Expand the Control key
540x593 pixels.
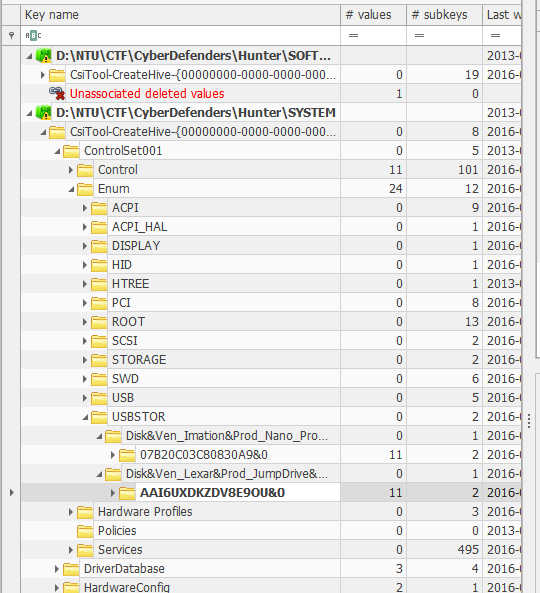(71, 170)
